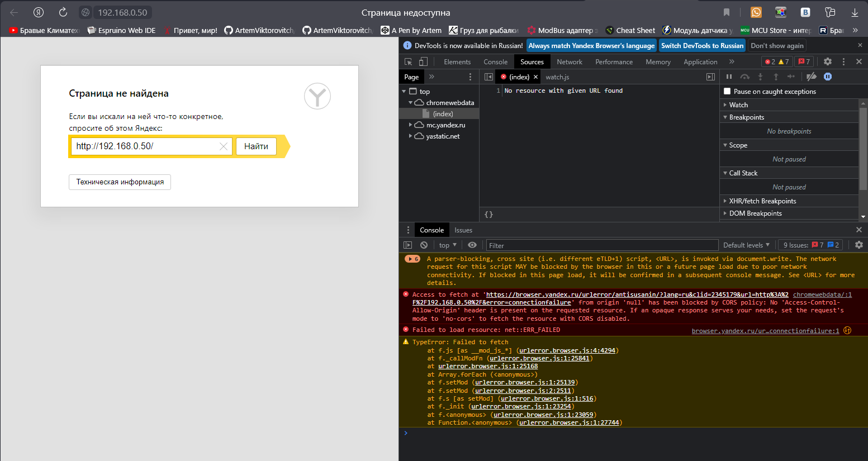This screenshot has height=461, width=868.
Task: Collapse the chromewebdata tree node
Action: point(410,103)
